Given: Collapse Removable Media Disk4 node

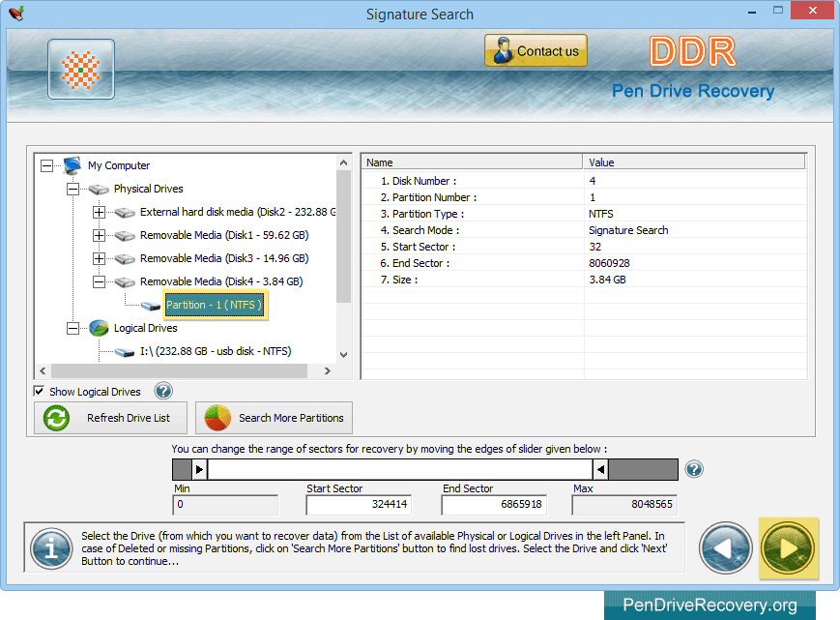Looking at the screenshot, I should (x=99, y=281).
